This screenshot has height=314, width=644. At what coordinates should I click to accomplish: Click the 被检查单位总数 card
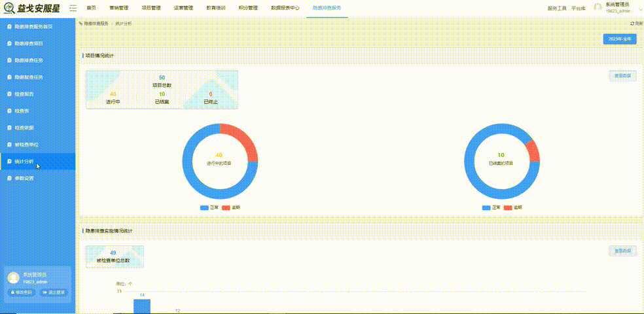115,256
